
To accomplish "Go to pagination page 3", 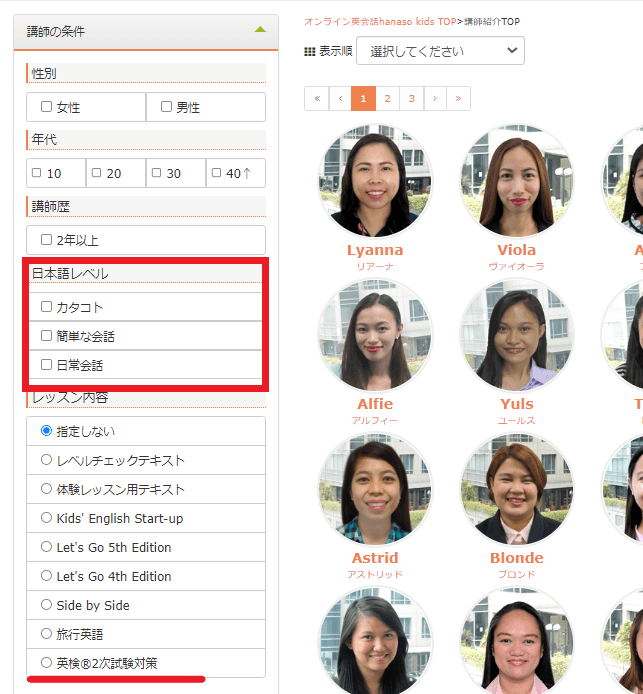I will (x=412, y=98).
